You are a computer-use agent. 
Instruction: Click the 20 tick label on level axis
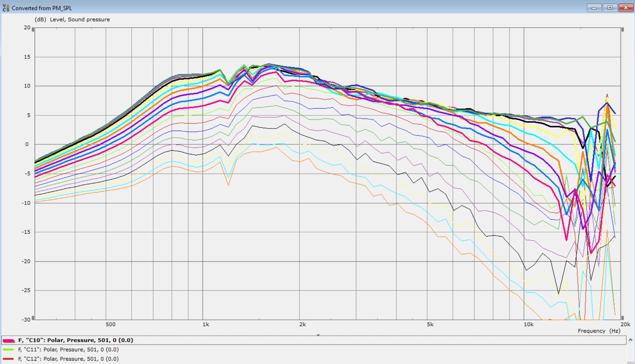point(27,28)
